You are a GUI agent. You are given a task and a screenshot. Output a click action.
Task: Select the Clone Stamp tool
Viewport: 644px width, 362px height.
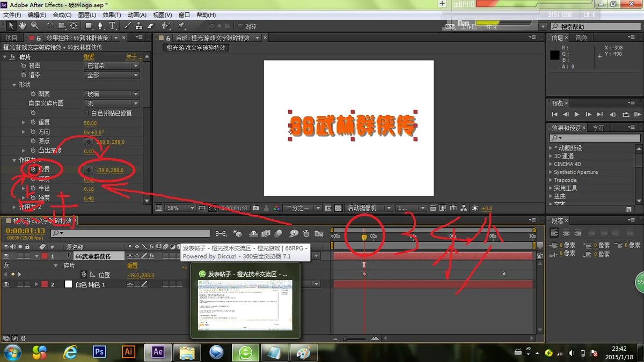139,26
